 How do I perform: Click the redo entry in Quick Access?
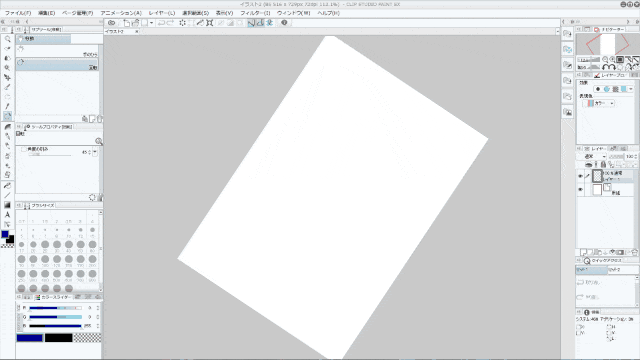pos(606,297)
